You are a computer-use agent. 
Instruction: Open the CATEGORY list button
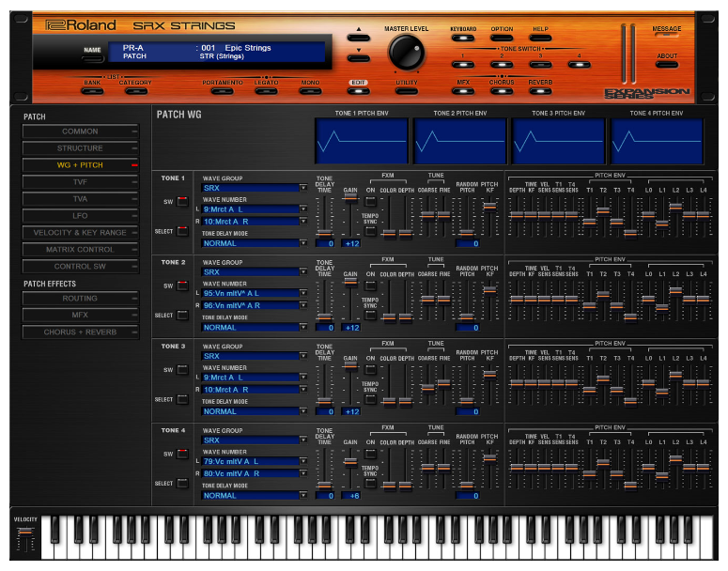pos(135,91)
